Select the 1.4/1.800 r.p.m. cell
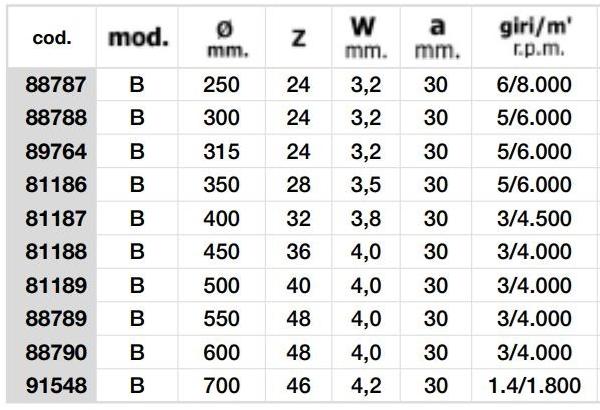 click(533, 384)
